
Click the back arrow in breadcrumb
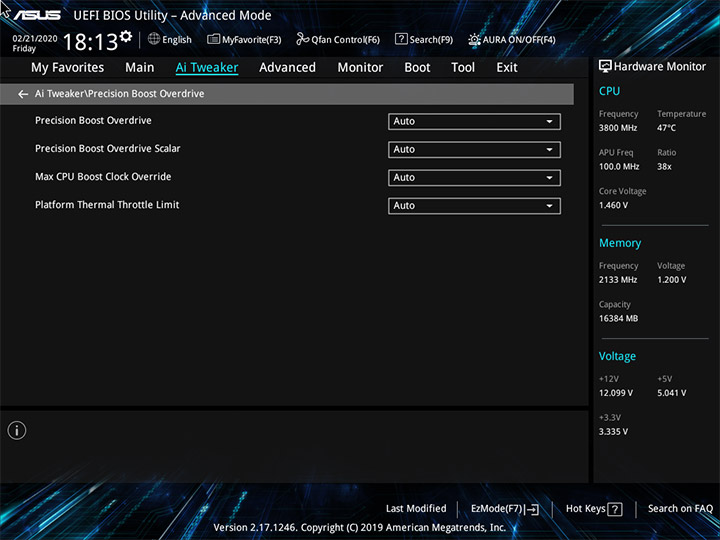tap(22, 94)
